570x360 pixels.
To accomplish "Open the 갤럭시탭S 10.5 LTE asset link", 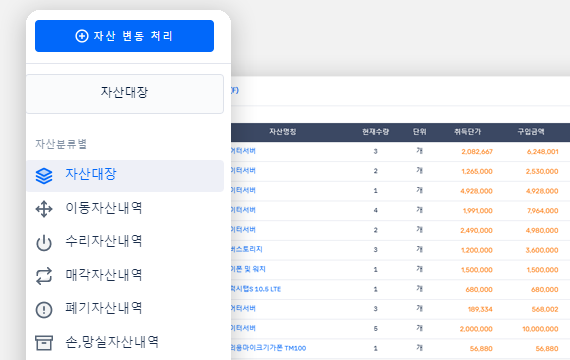I will click(256, 289).
